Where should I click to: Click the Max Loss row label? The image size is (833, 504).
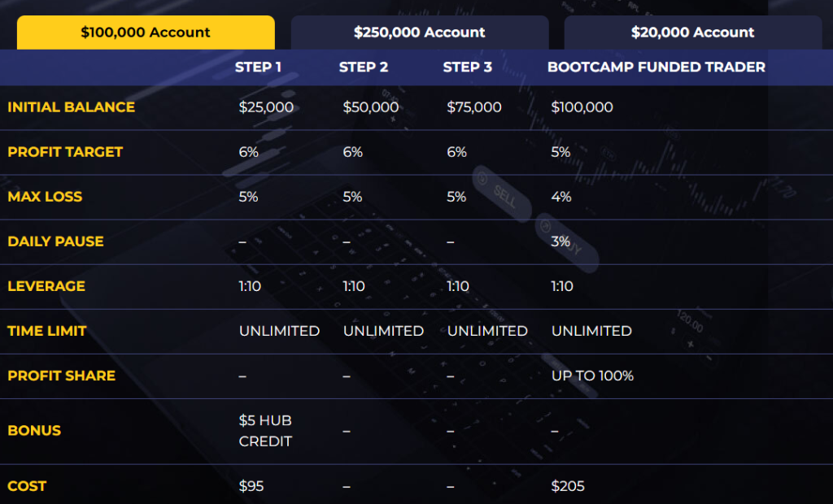(45, 197)
